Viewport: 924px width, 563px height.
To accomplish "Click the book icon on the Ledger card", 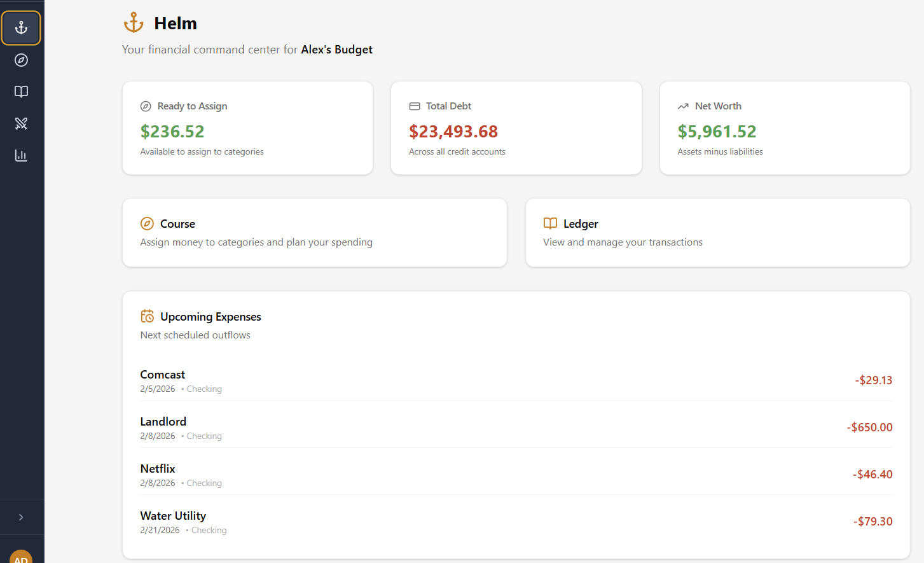I will (x=549, y=223).
